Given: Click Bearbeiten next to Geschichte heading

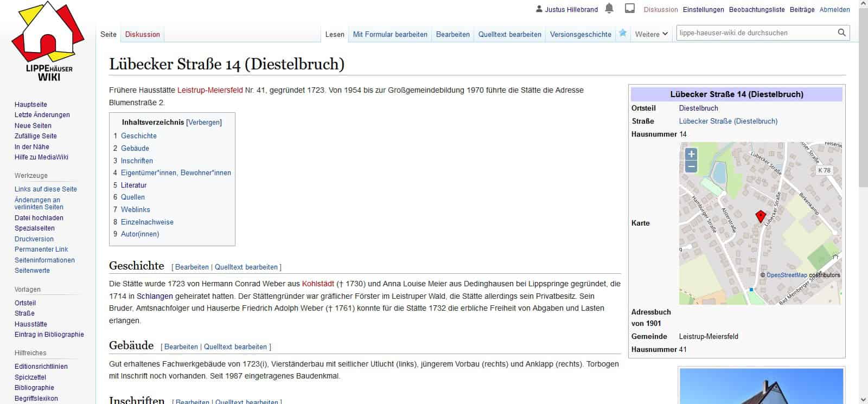Looking at the screenshot, I should (192, 267).
